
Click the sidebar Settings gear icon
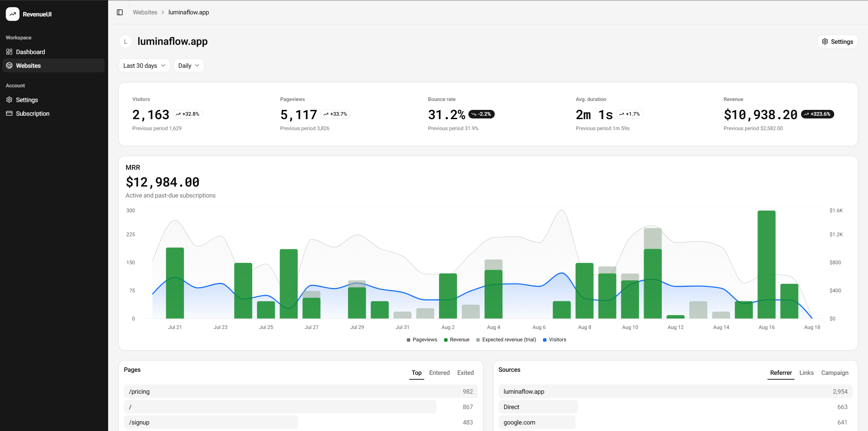click(9, 100)
